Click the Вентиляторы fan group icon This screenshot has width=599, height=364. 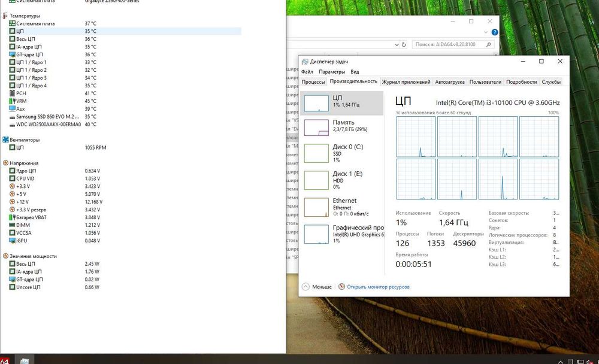pos(5,140)
